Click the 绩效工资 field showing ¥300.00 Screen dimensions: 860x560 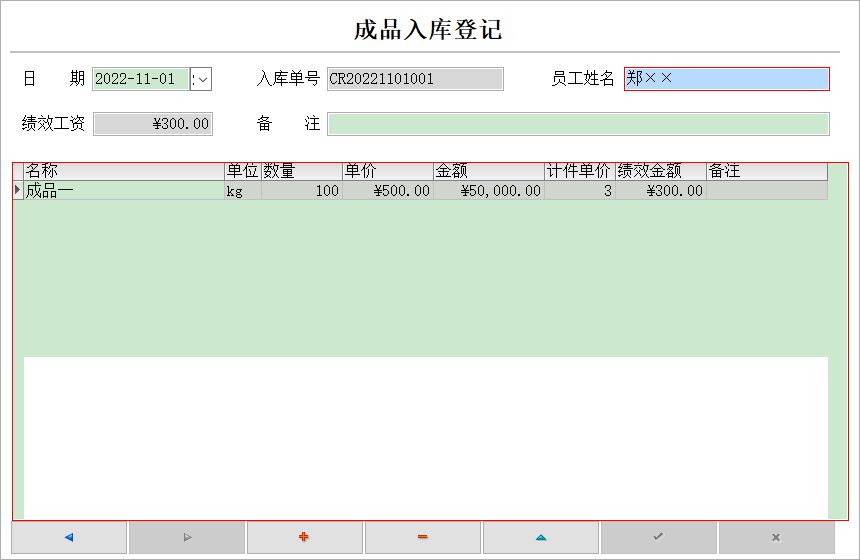tap(153, 124)
